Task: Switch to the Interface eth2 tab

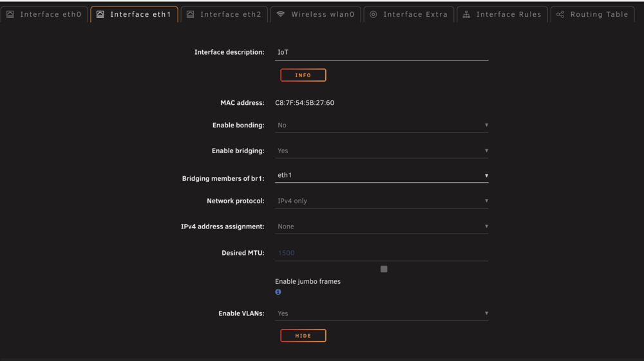Action: tap(224, 14)
